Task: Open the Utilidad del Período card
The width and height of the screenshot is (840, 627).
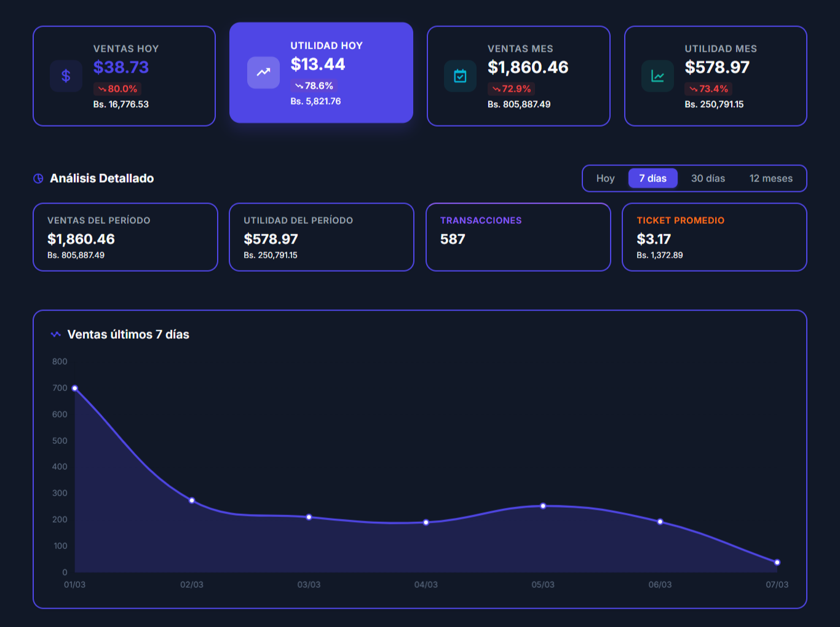Action: coord(321,237)
